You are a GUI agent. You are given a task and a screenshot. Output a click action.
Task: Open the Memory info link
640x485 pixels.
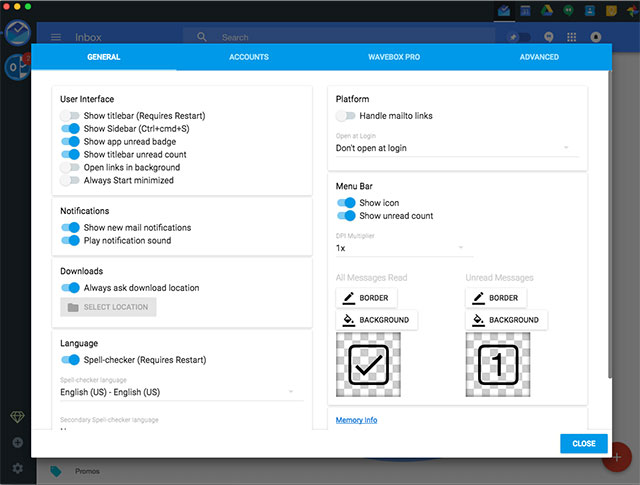pyautogui.click(x=356, y=420)
